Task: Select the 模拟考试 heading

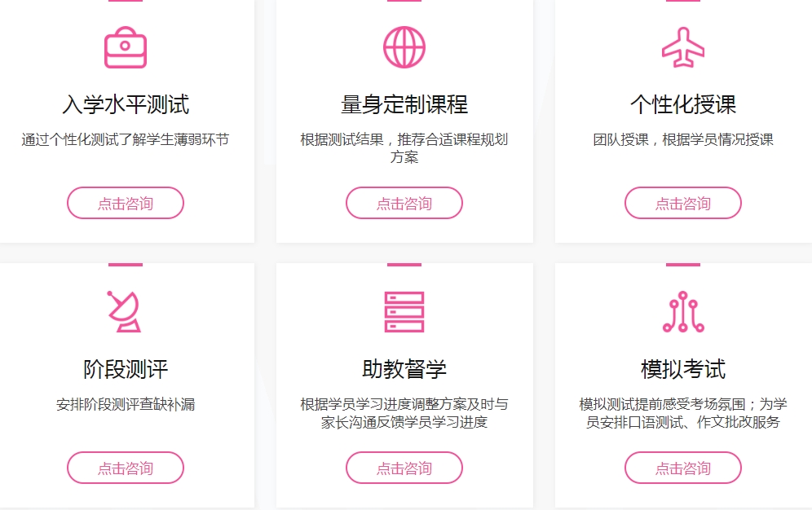Action: click(683, 369)
